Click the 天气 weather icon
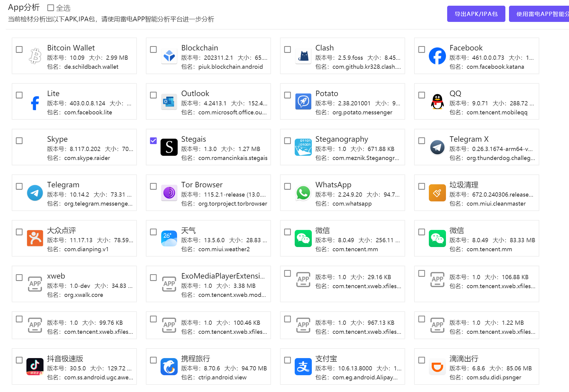The image size is (569, 392). tap(169, 239)
